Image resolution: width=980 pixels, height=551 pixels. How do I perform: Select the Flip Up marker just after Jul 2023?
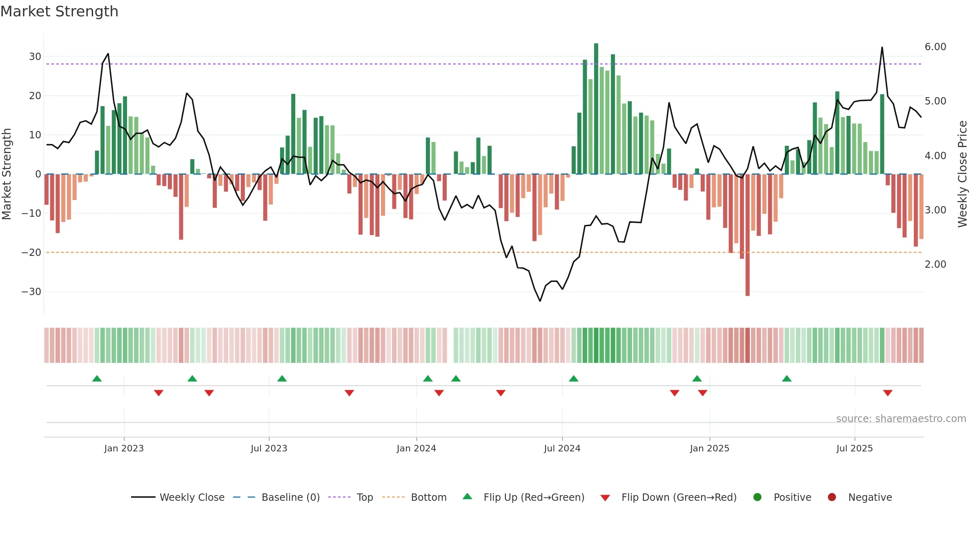[x=282, y=378]
